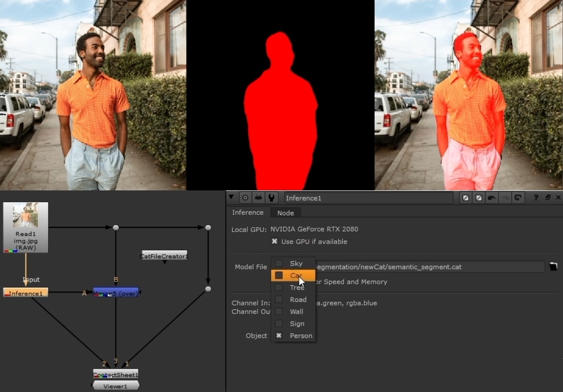The width and height of the screenshot is (563, 392).
Task: Click the undo arrow in properties panel
Action: [492, 198]
